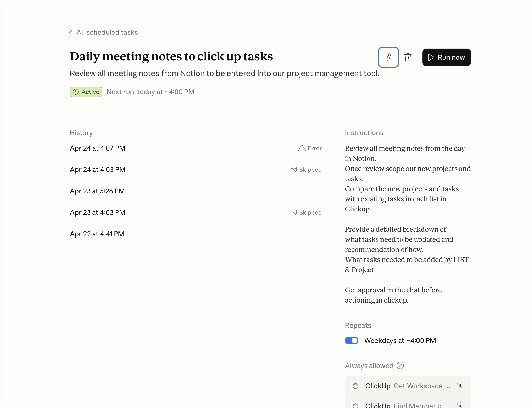The width and height of the screenshot is (532, 408).
Task: Click the pencil edit task icon
Action: (x=388, y=57)
